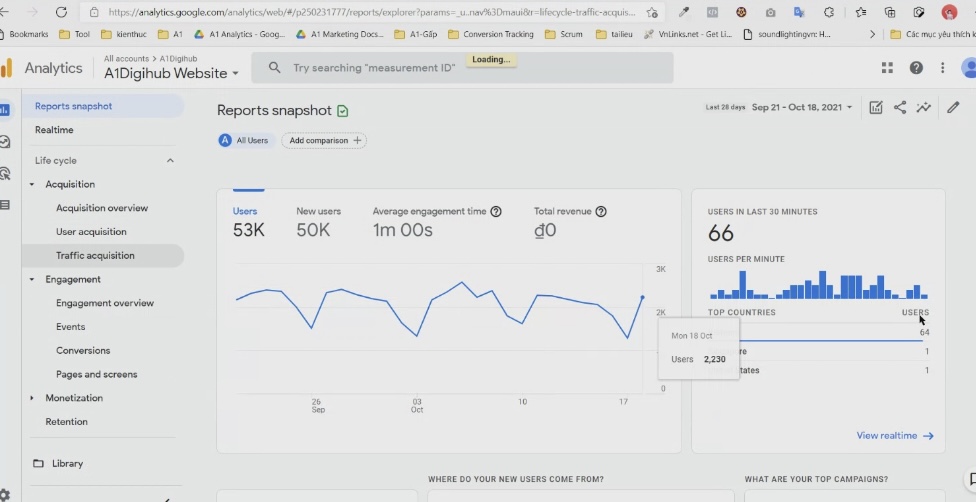Click View realtime link
The width and height of the screenshot is (976, 502).
coord(894,435)
